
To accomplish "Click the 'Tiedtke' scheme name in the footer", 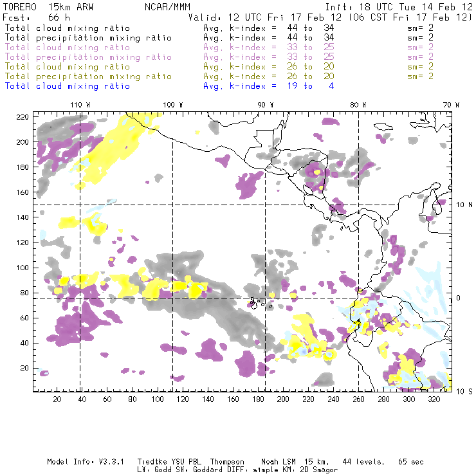I will (152, 462).
